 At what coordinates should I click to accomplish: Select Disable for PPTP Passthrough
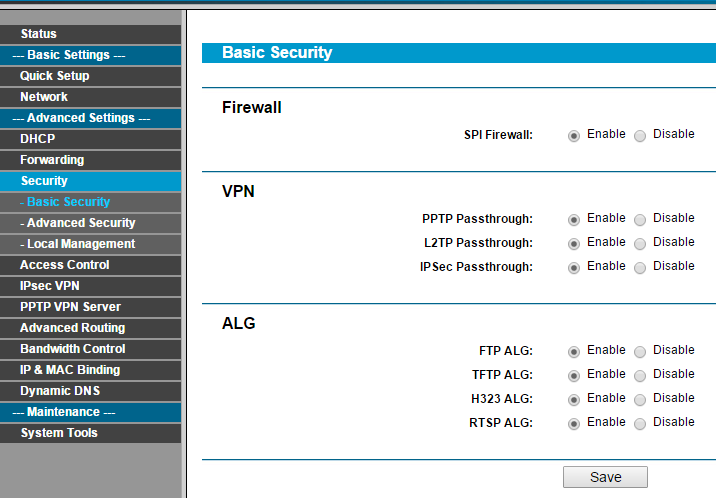(x=640, y=219)
